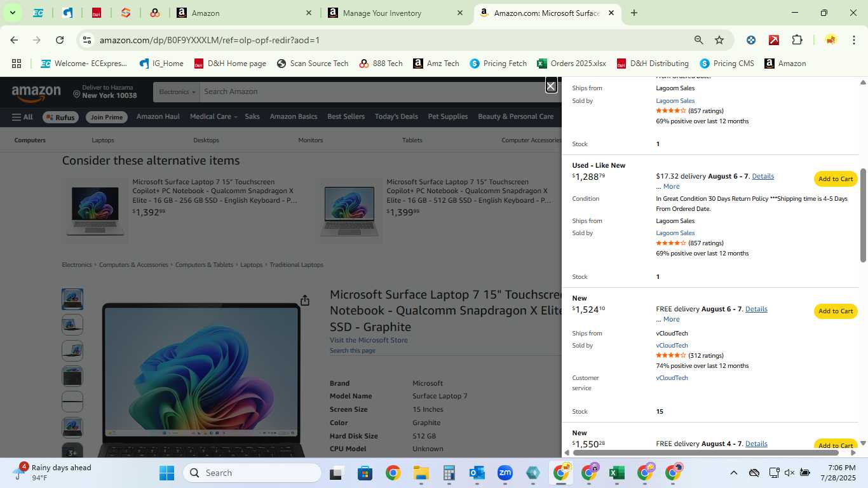Image resolution: width=868 pixels, height=488 pixels.
Task: Open the Tablets subnav item
Action: [412, 140]
